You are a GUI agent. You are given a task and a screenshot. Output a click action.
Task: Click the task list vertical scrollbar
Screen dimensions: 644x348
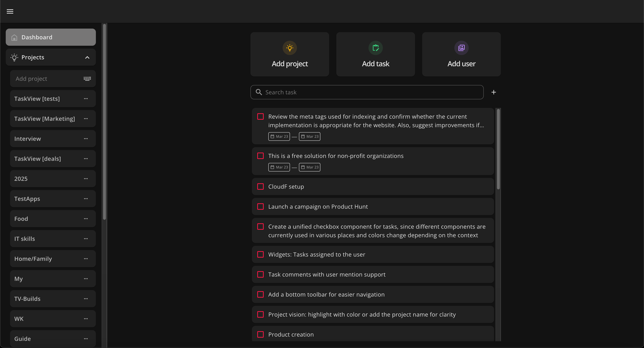498,149
